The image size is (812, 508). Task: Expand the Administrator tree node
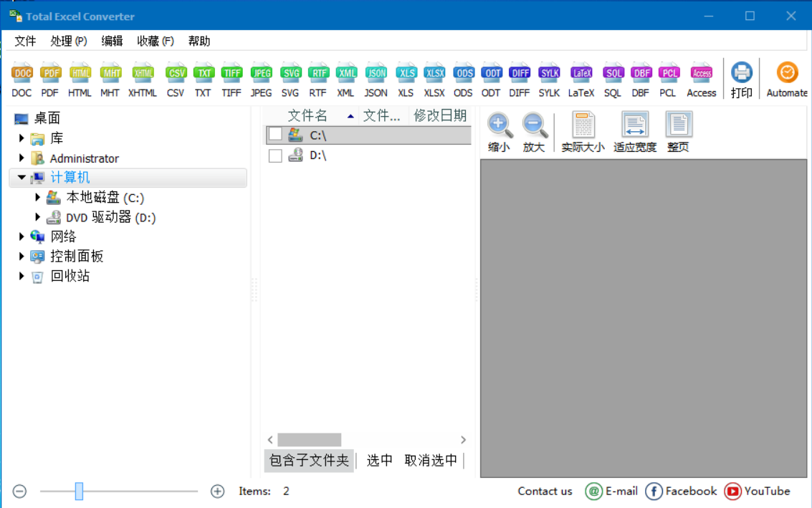click(x=22, y=158)
